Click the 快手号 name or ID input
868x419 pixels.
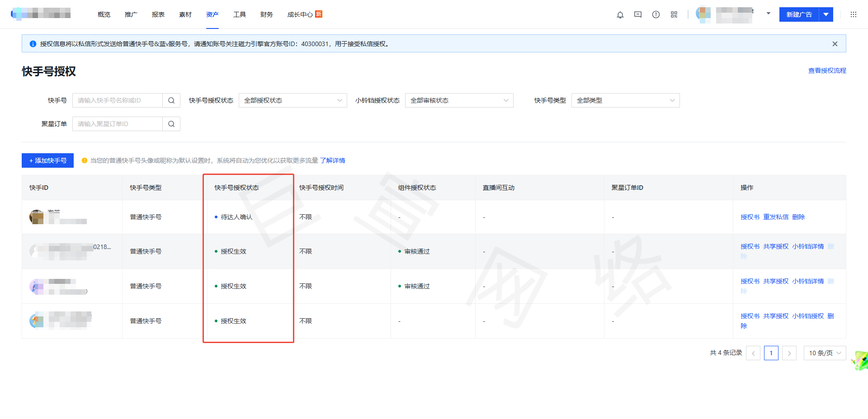(118, 100)
